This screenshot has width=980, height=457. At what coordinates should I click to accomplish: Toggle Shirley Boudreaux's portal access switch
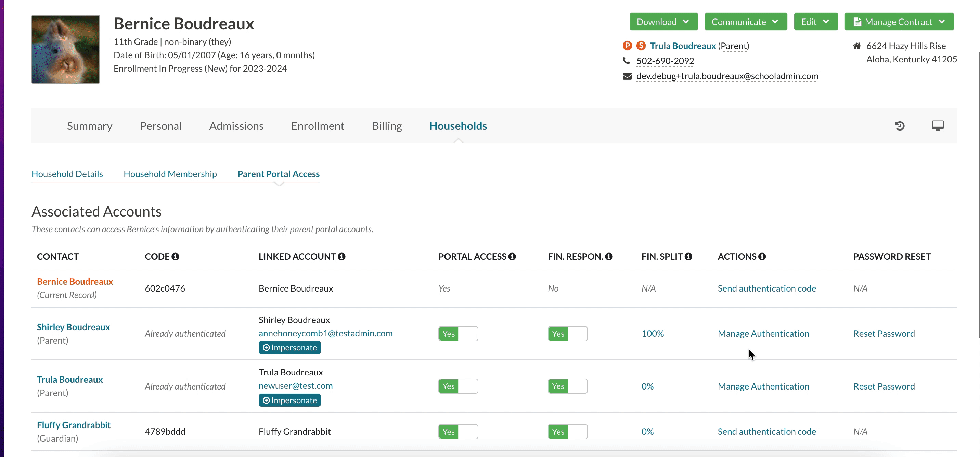point(458,334)
